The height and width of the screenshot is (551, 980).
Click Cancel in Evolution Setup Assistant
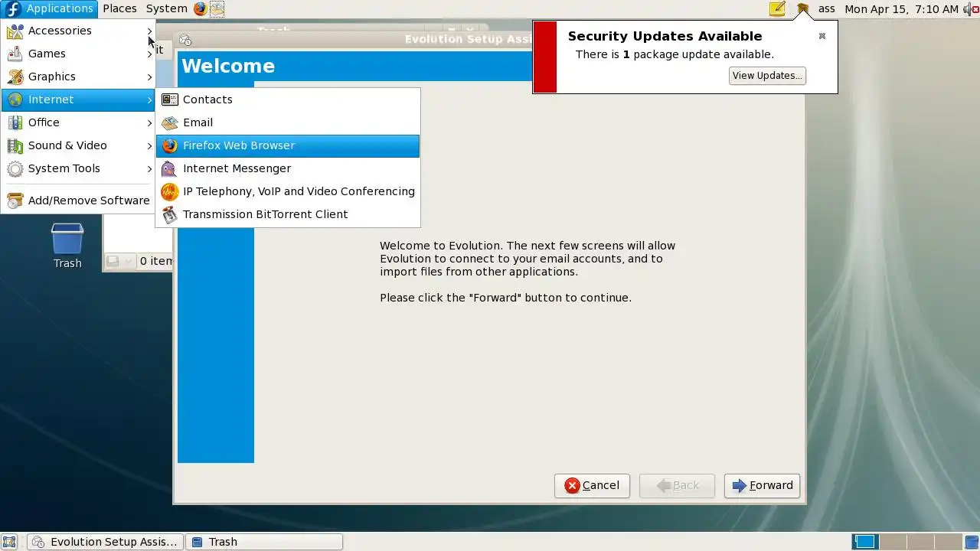pos(592,485)
